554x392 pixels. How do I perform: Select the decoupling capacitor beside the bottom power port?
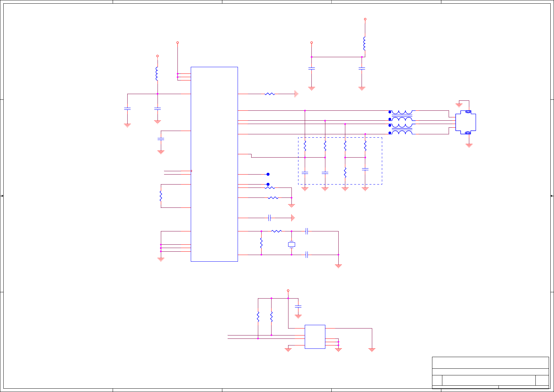298,306
